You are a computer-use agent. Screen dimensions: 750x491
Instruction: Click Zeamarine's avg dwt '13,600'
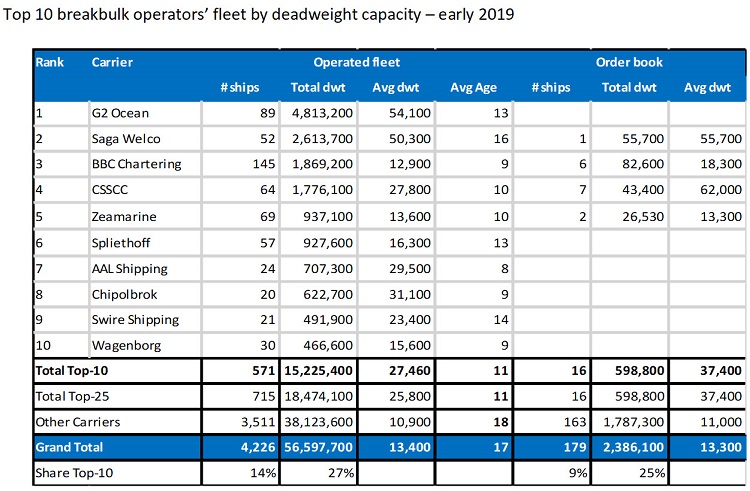(x=410, y=217)
